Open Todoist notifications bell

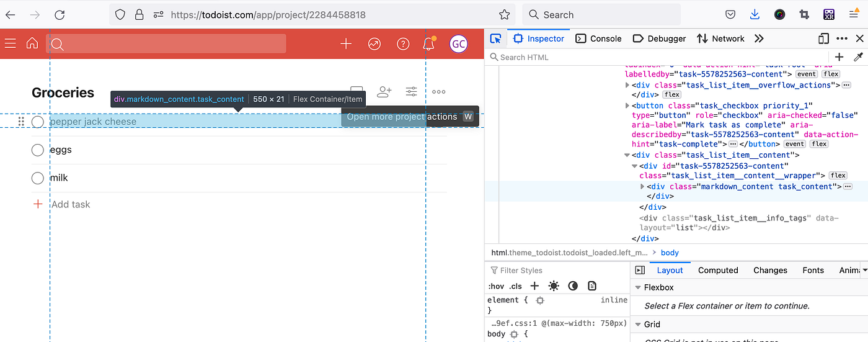coord(428,43)
